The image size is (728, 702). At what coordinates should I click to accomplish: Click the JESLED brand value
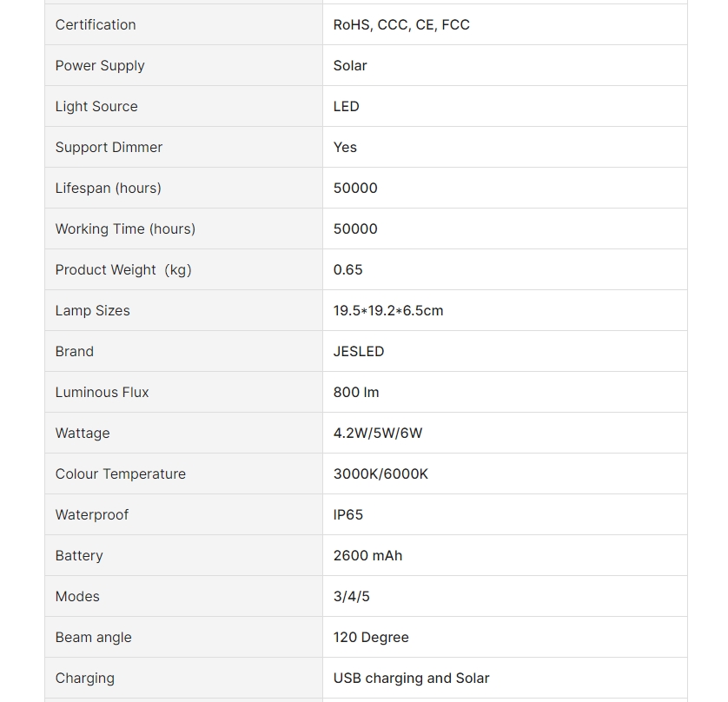[x=359, y=352]
